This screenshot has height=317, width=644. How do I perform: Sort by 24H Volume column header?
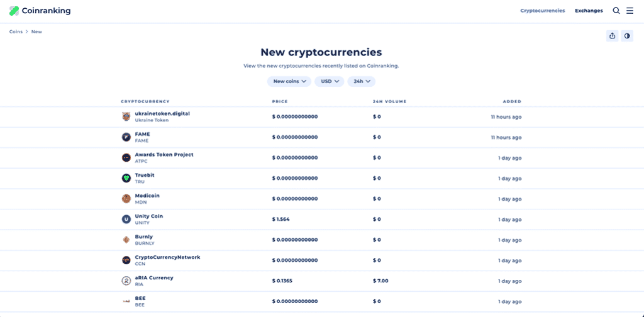[x=389, y=101]
